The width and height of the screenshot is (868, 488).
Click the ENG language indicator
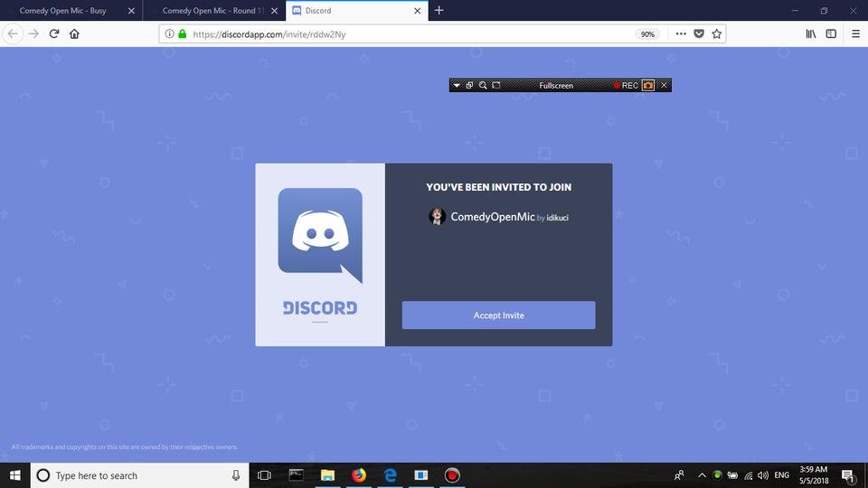click(781, 475)
